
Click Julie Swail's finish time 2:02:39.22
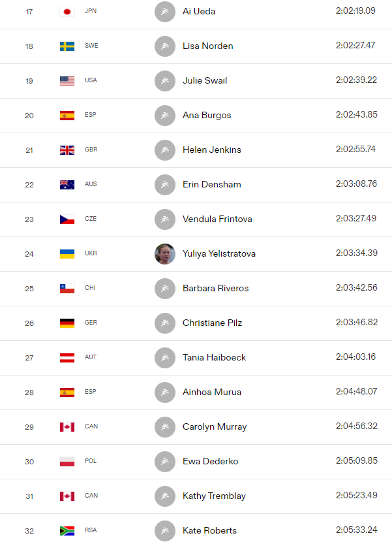click(x=356, y=80)
